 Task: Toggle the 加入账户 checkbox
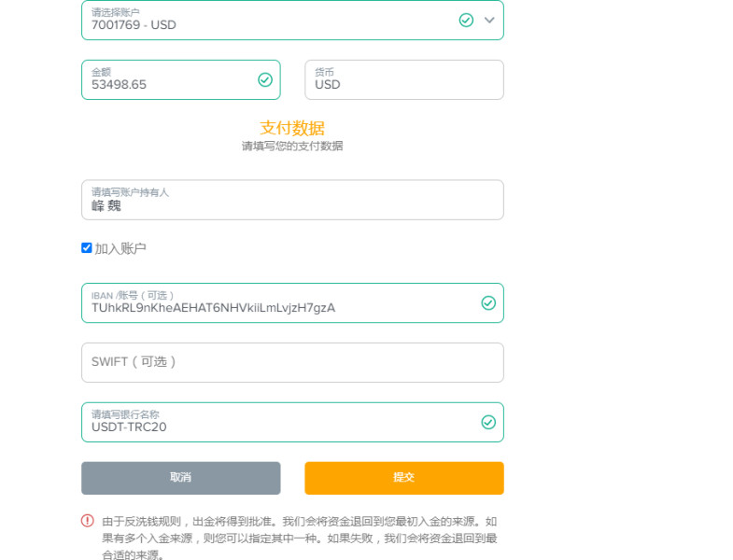[x=87, y=247]
